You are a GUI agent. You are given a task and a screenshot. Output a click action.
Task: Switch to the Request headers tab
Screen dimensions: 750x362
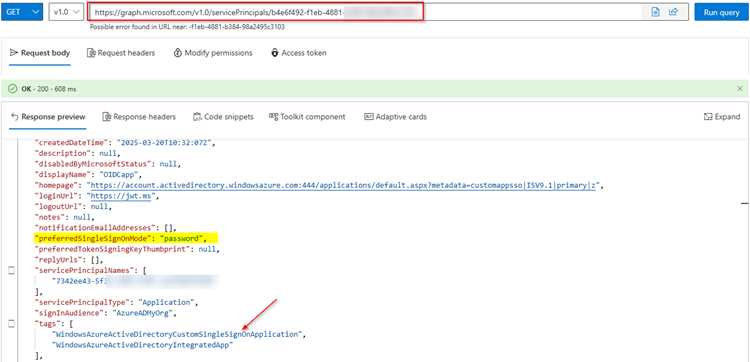tap(121, 53)
